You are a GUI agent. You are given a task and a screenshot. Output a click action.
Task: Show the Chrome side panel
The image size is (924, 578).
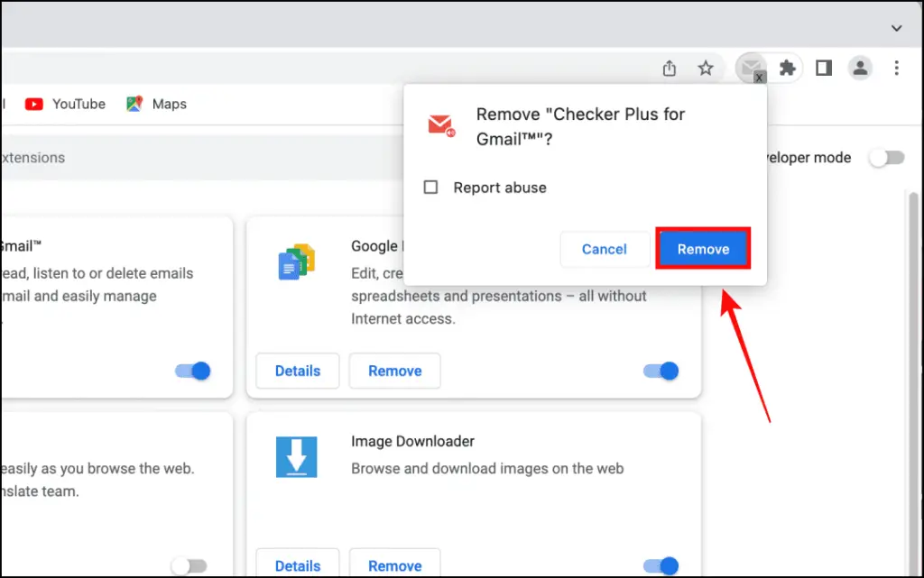[824, 69]
